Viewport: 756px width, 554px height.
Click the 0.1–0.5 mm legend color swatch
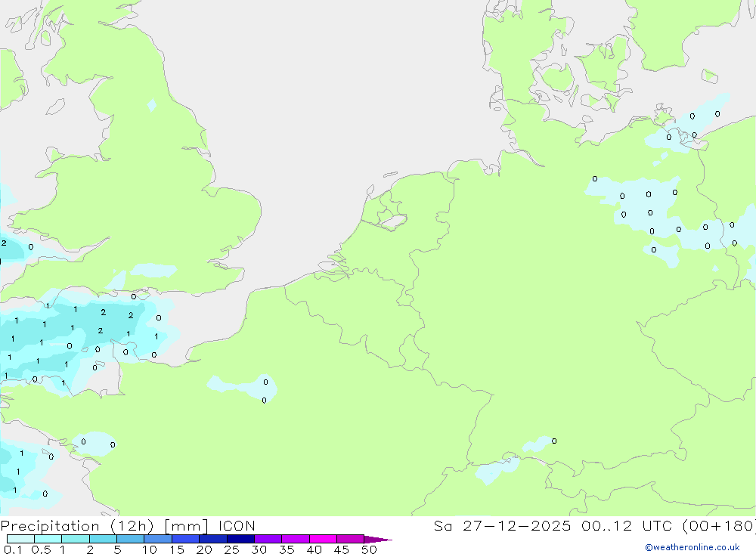[x=20, y=539]
